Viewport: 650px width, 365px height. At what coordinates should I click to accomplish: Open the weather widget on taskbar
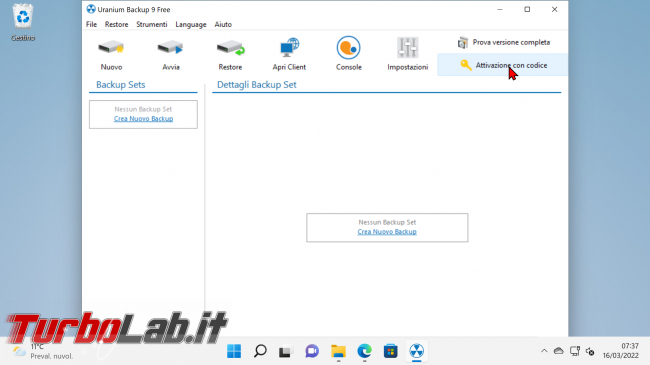tap(43, 351)
